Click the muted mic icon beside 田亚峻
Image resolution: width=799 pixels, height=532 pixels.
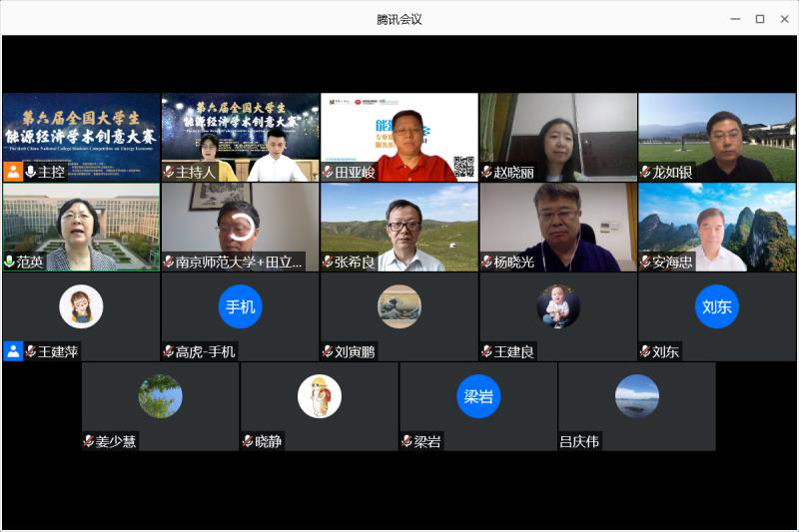click(x=328, y=173)
